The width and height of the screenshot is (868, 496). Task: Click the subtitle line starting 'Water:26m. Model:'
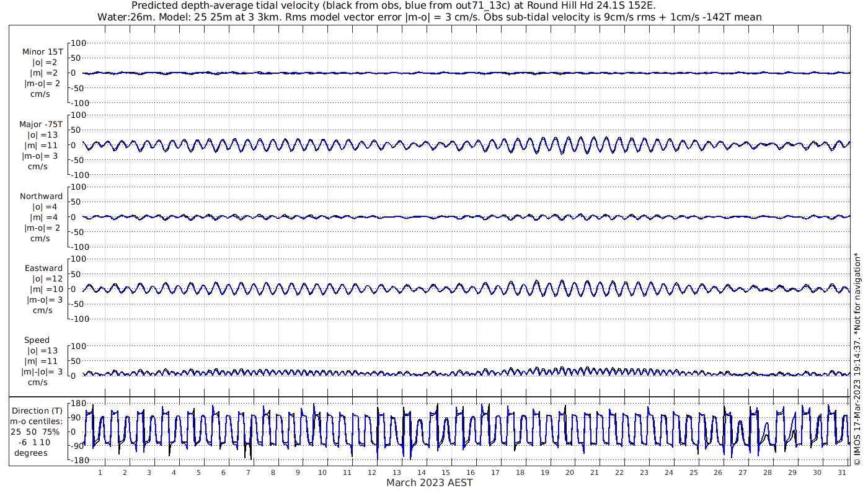tap(430, 17)
